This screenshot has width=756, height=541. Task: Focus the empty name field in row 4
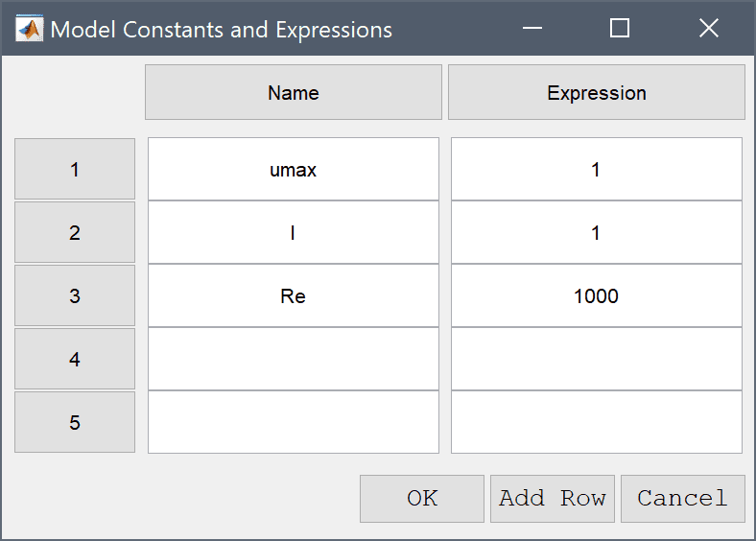click(x=294, y=359)
